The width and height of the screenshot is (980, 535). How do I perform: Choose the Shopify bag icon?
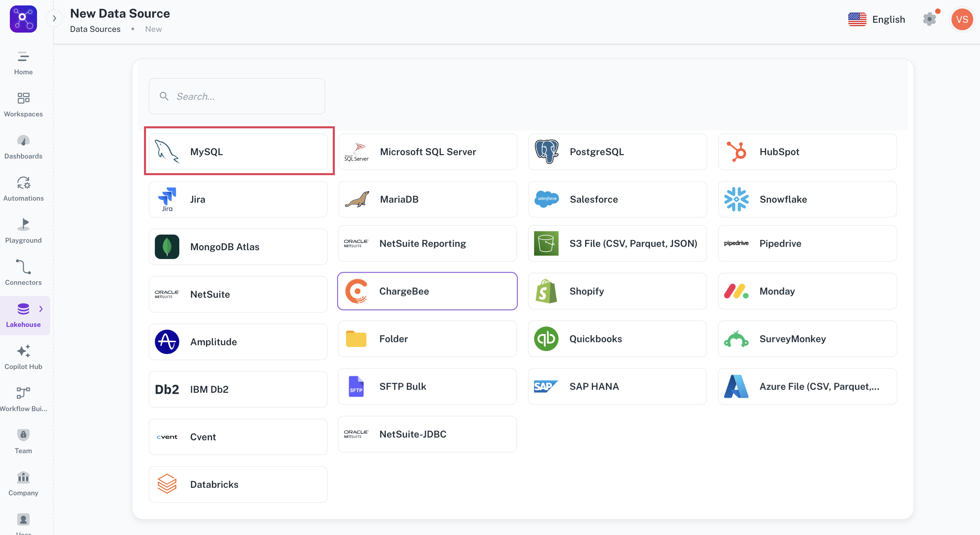[546, 291]
